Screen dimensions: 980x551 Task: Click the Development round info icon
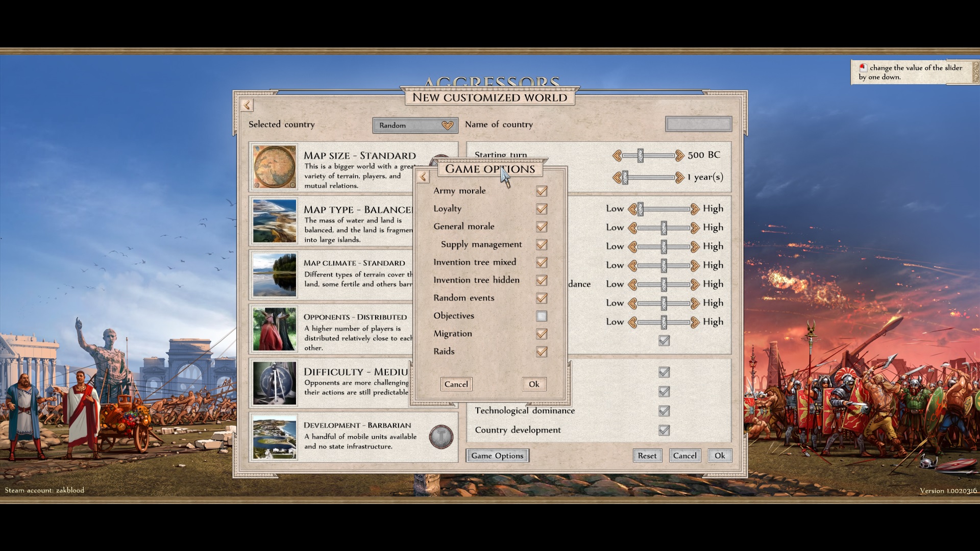tap(441, 437)
